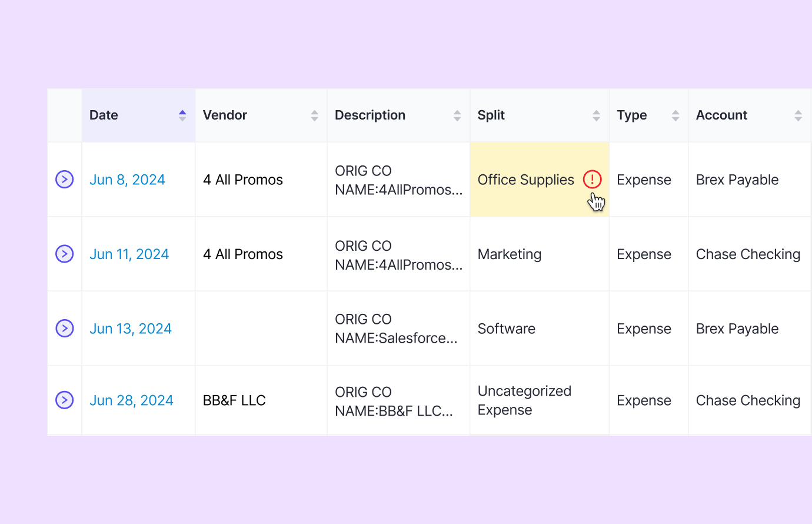Open the Jun 8, 2024 transaction link
Screen dimensions: 812x524
pyautogui.click(x=127, y=180)
